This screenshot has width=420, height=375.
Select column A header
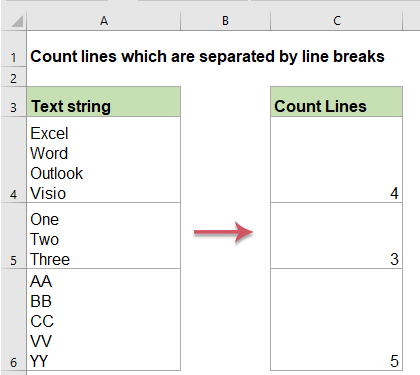coord(104,21)
